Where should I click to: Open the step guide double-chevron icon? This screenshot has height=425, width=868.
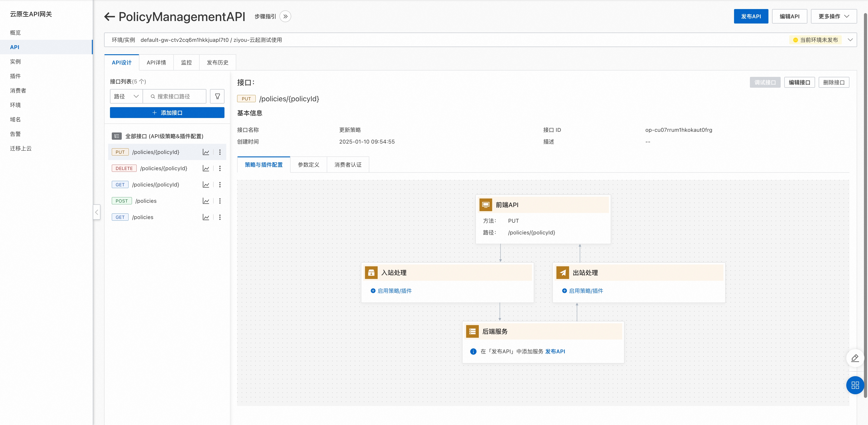[285, 17]
